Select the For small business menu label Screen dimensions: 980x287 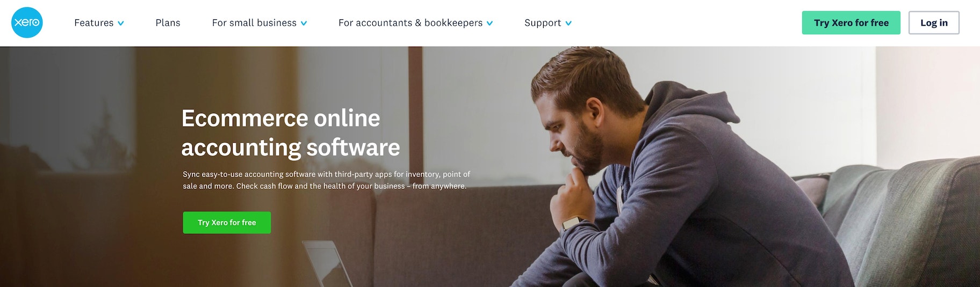click(254, 23)
